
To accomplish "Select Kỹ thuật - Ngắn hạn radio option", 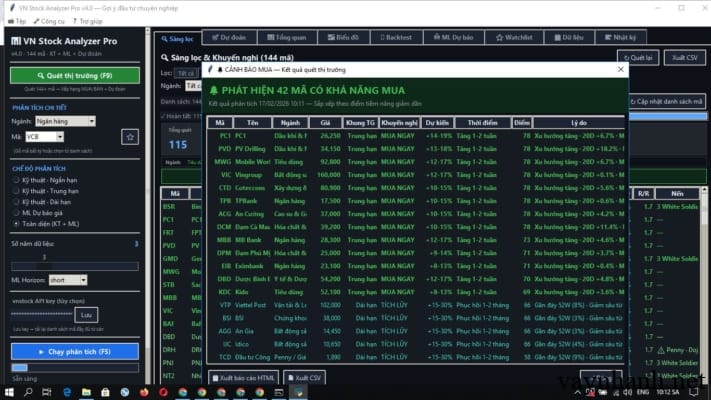I will click(16, 180).
